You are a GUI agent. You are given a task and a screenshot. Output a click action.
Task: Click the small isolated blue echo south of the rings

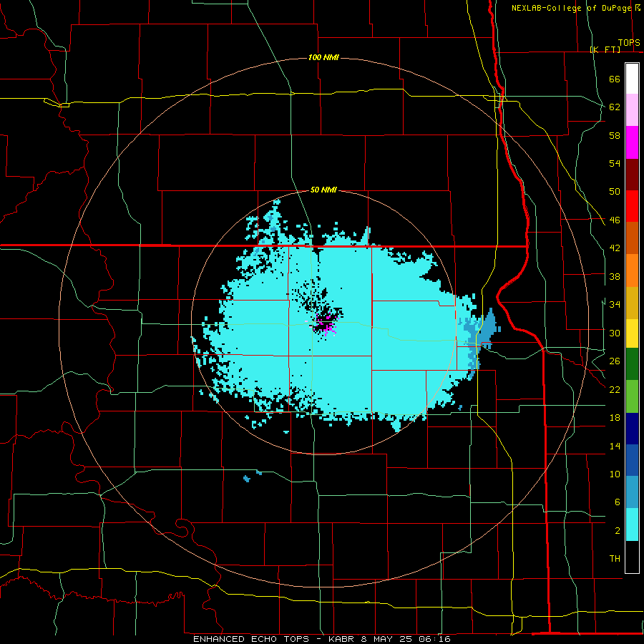point(246,479)
